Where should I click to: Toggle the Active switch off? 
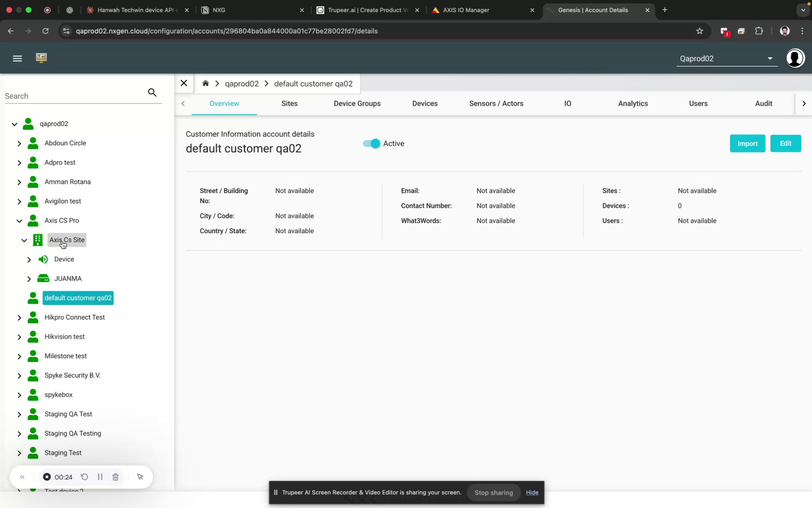click(x=371, y=143)
